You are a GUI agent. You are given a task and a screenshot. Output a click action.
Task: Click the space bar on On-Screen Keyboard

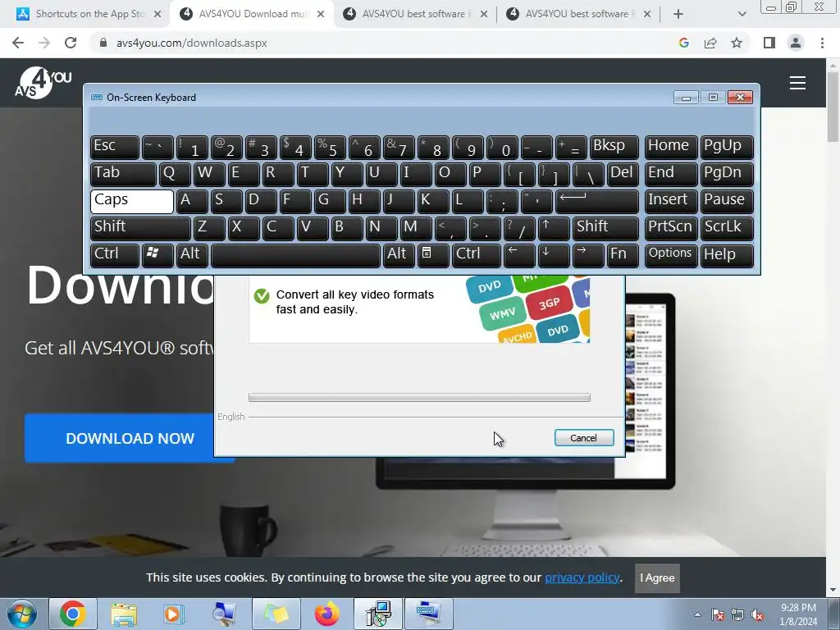[x=295, y=255]
